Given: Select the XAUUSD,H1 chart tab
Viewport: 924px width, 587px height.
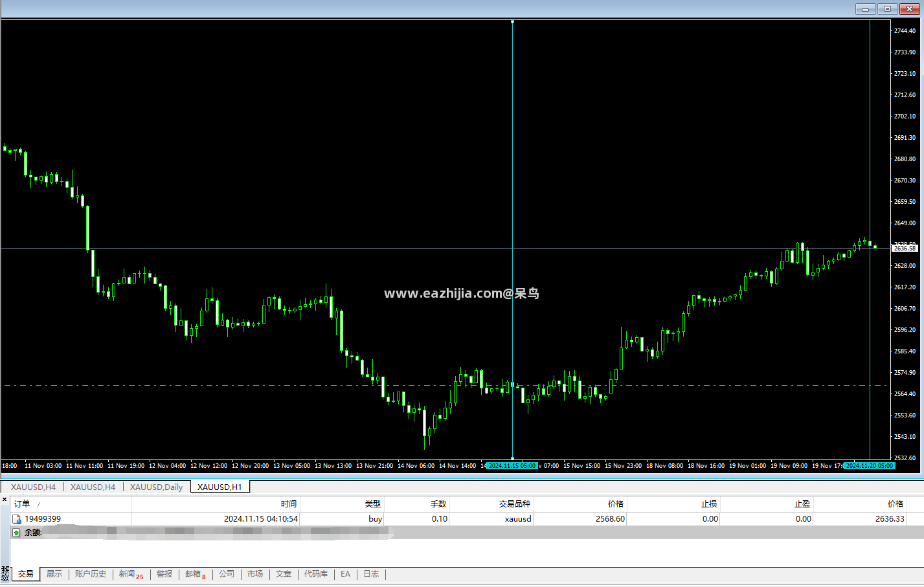Looking at the screenshot, I should click(x=220, y=487).
